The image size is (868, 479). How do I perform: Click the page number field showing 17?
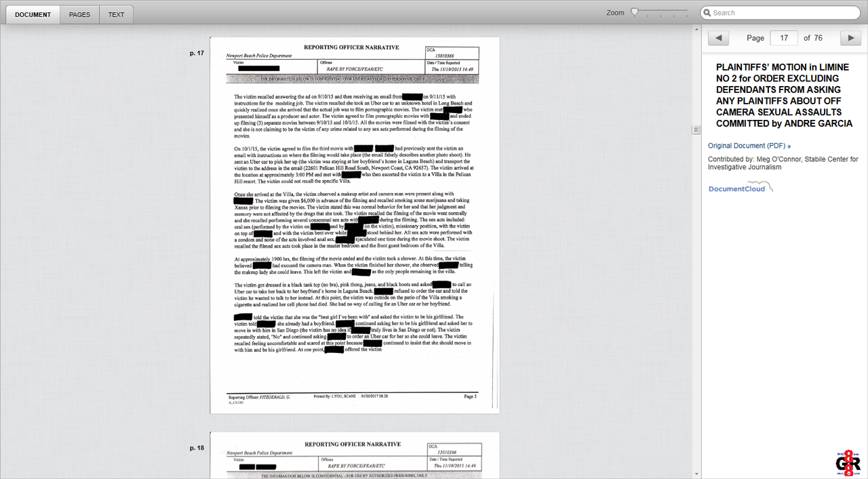pyautogui.click(x=784, y=38)
